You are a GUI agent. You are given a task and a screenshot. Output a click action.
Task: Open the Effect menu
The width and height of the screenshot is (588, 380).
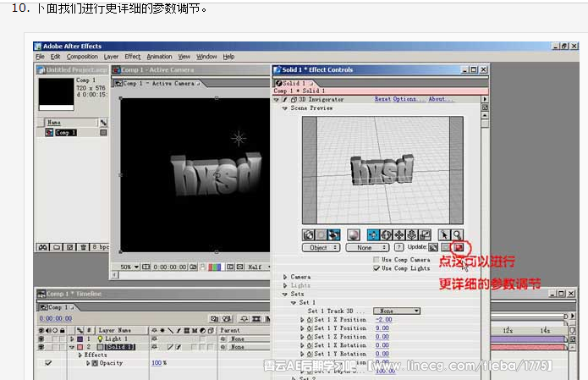click(x=132, y=57)
